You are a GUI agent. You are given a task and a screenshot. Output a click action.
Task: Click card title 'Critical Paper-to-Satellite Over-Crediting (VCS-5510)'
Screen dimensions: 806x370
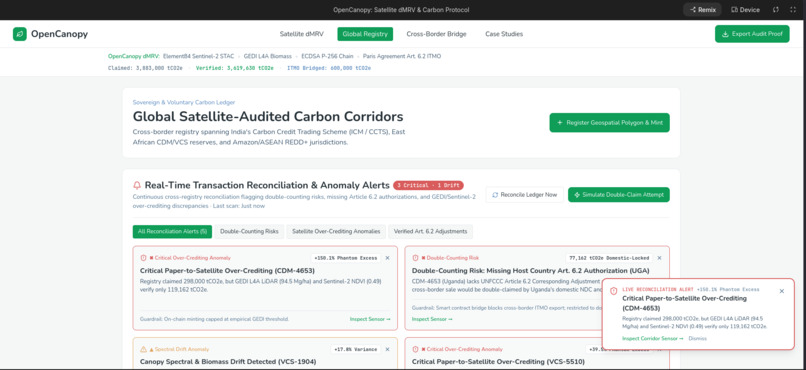point(498,362)
